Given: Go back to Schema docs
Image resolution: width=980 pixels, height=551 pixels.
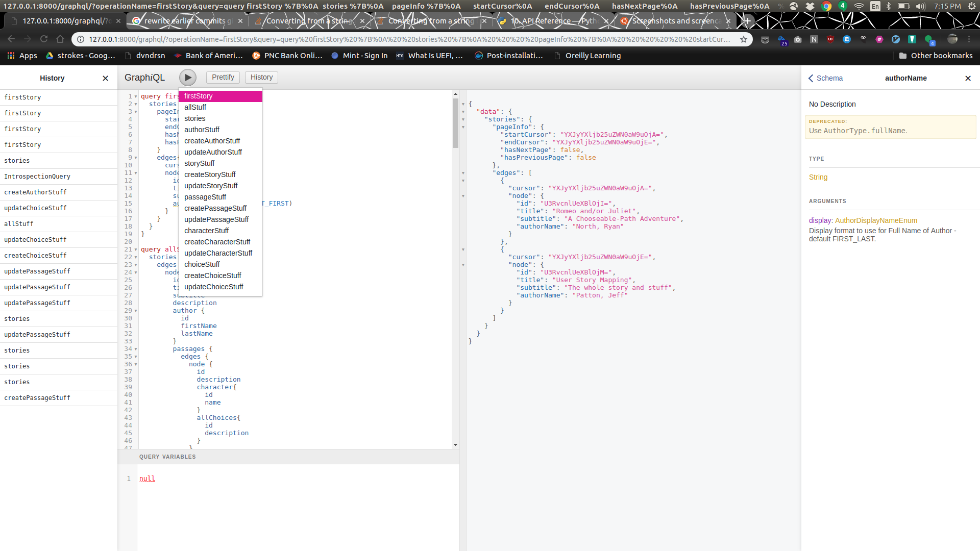Looking at the screenshot, I should tap(825, 78).
